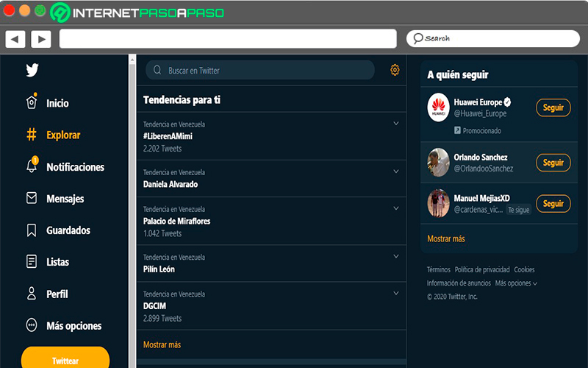This screenshot has height=368, width=588.
Task: Expand options for Daniela Alvarado trend
Action: (396, 171)
